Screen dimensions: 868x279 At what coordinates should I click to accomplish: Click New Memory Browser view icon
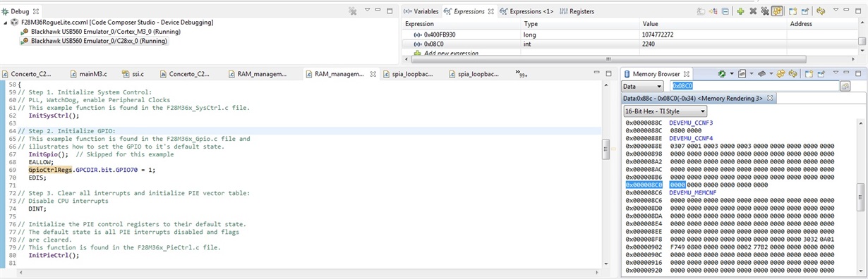click(809, 73)
